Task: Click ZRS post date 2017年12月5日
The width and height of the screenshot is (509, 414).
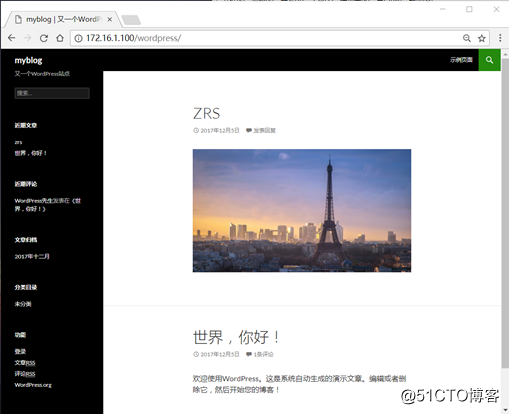Action: coord(220,130)
